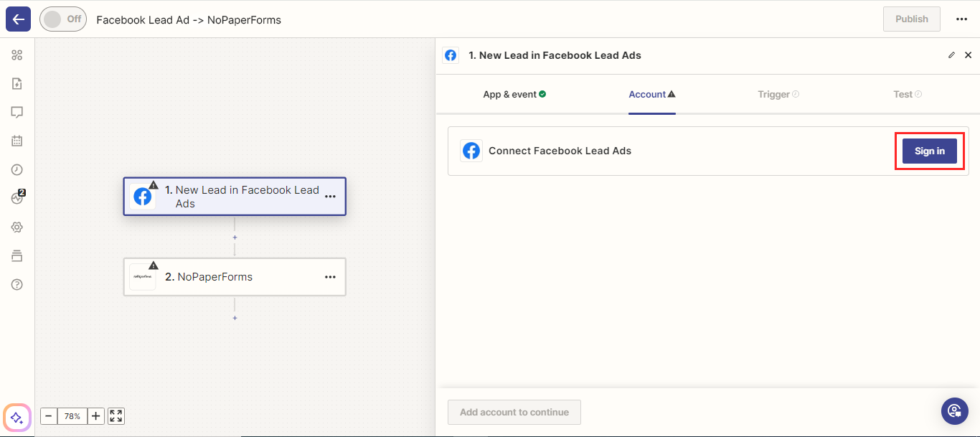The width and height of the screenshot is (980, 437).
Task: Switch to the Account tab
Action: 652,94
